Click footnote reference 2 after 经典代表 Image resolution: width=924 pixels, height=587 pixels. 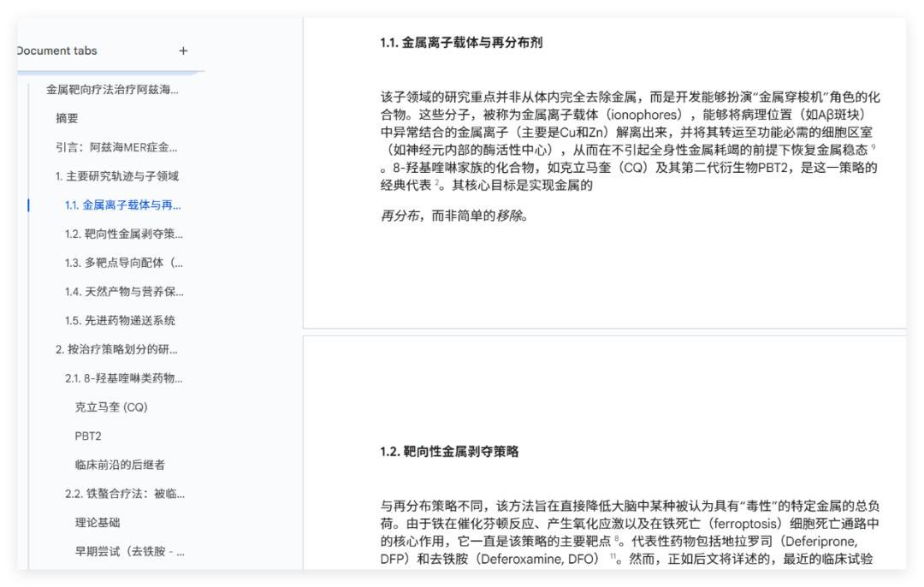[437, 182]
